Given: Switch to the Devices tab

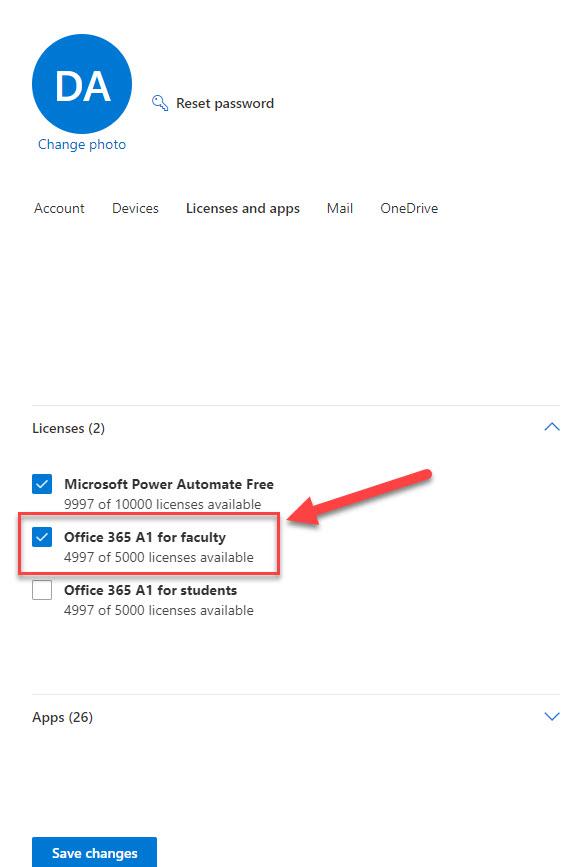Looking at the screenshot, I should (135, 208).
